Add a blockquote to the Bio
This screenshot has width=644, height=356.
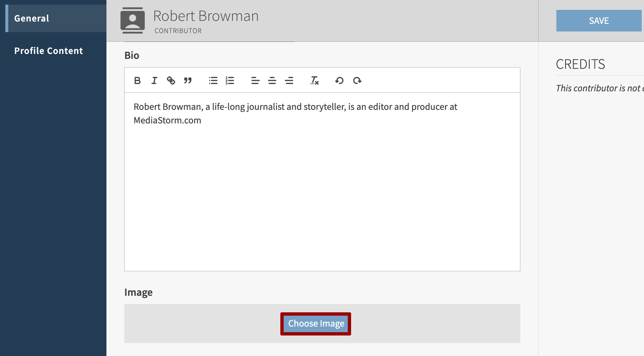pyautogui.click(x=188, y=80)
